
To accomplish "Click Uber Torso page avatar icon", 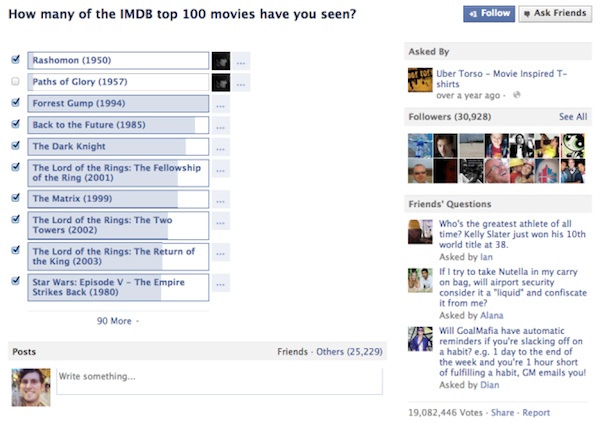I will (420, 80).
